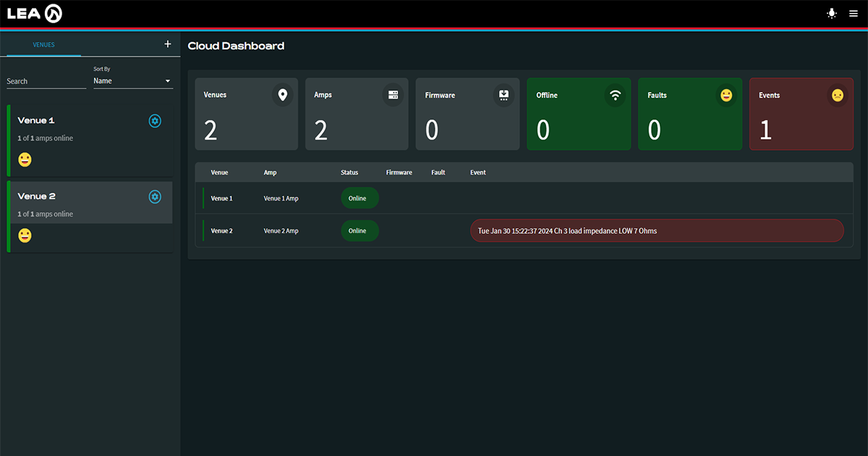The image size is (868, 456).
Task: Add a new venue with plus icon
Action: tap(168, 44)
